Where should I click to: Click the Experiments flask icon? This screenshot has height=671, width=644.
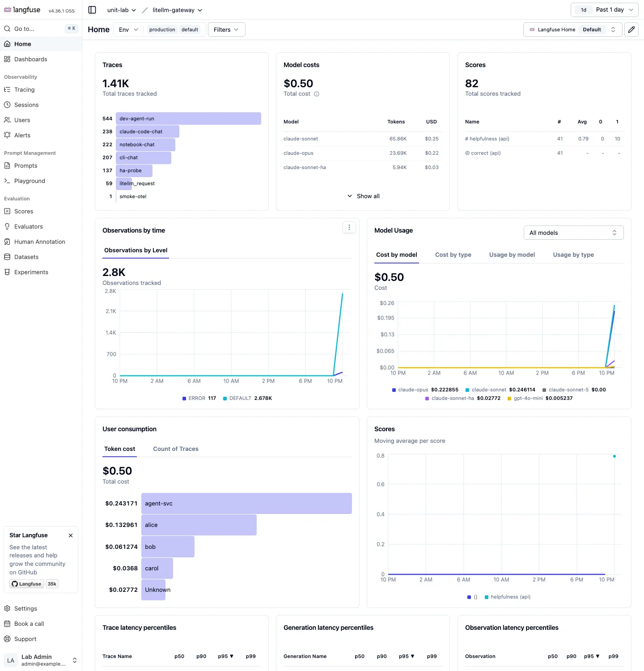pos(7,272)
